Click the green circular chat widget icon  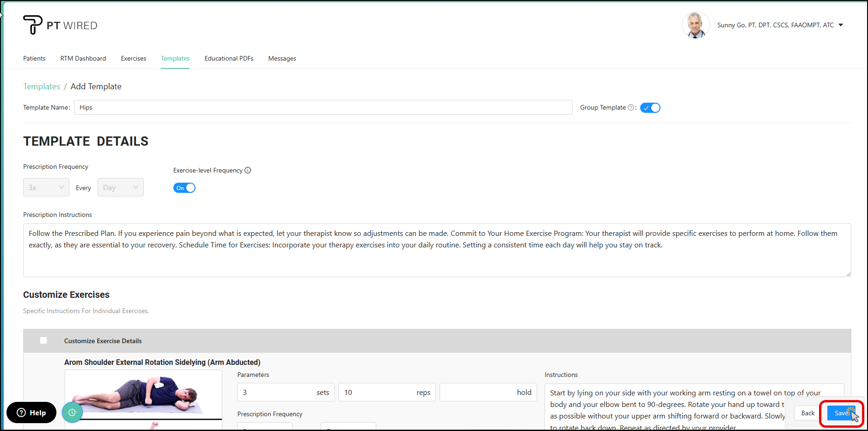72,413
